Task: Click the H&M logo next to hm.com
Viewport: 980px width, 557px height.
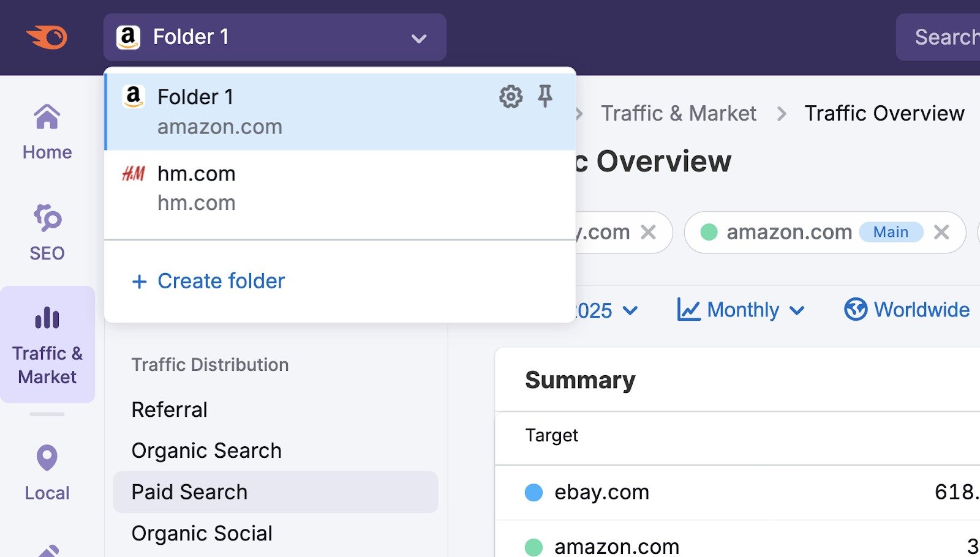Action: click(x=134, y=173)
